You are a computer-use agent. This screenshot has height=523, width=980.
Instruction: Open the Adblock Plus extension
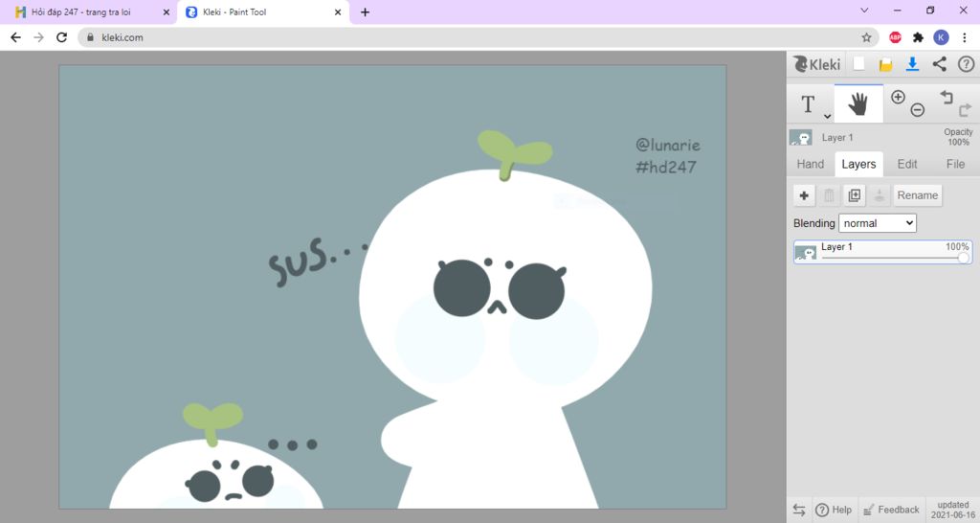click(x=895, y=37)
